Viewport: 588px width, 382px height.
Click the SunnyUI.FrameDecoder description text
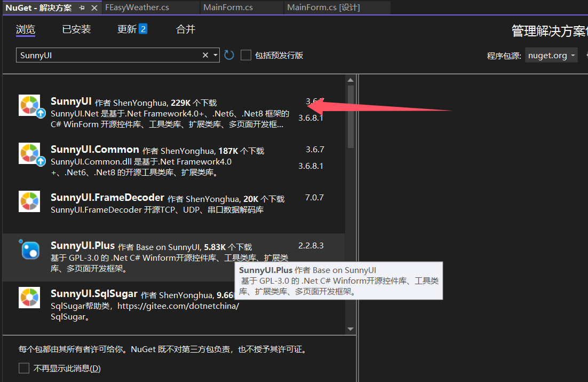pos(157,209)
